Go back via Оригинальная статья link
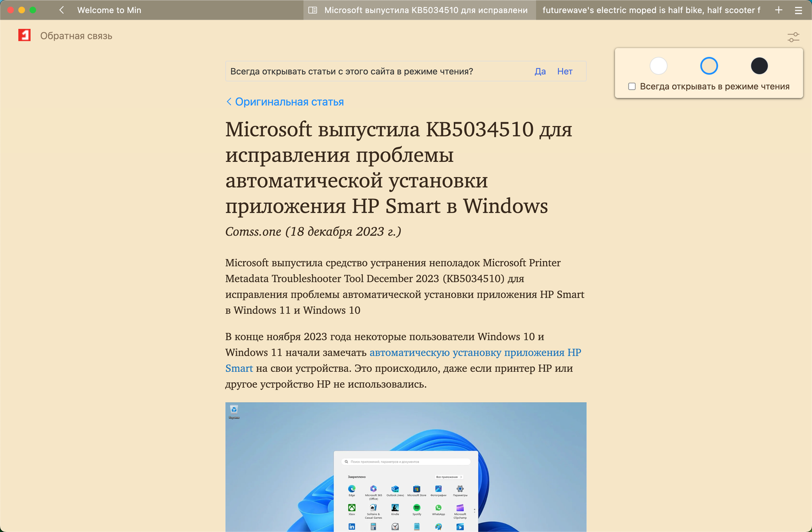 (x=285, y=102)
